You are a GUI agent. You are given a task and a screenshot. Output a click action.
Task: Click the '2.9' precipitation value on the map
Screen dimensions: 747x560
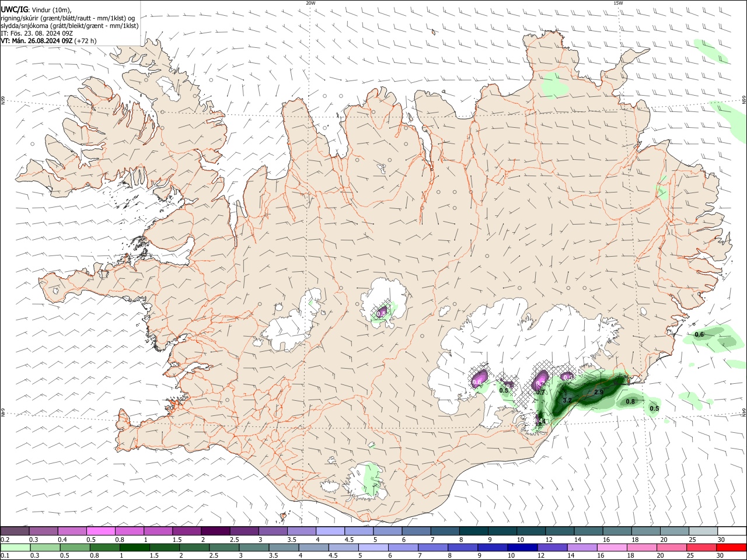coord(598,393)
